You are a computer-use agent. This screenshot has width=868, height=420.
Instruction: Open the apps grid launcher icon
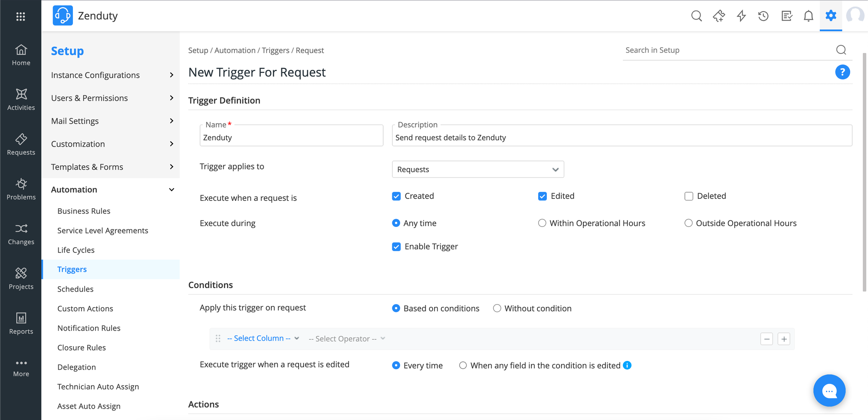pos(20,16)
